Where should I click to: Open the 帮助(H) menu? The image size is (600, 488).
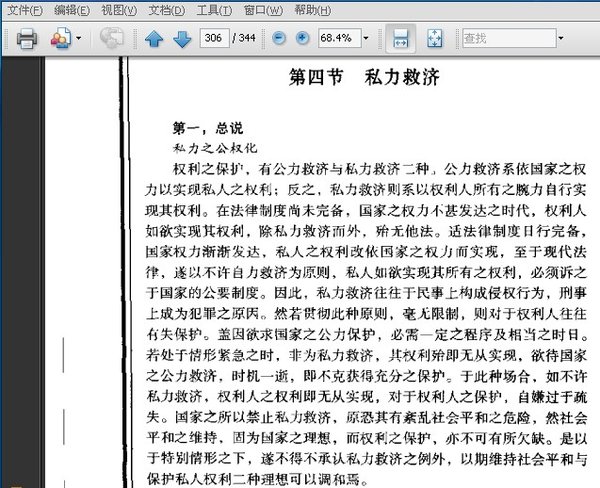(313, 10)
